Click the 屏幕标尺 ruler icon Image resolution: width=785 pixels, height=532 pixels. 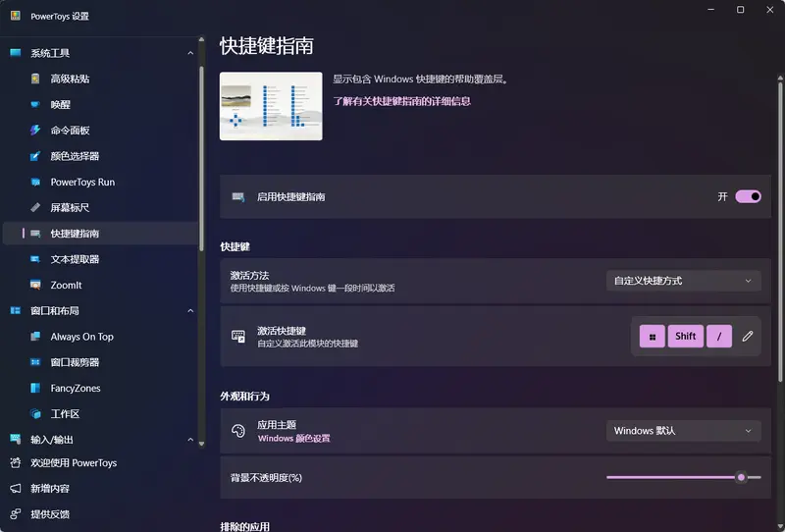35,207
